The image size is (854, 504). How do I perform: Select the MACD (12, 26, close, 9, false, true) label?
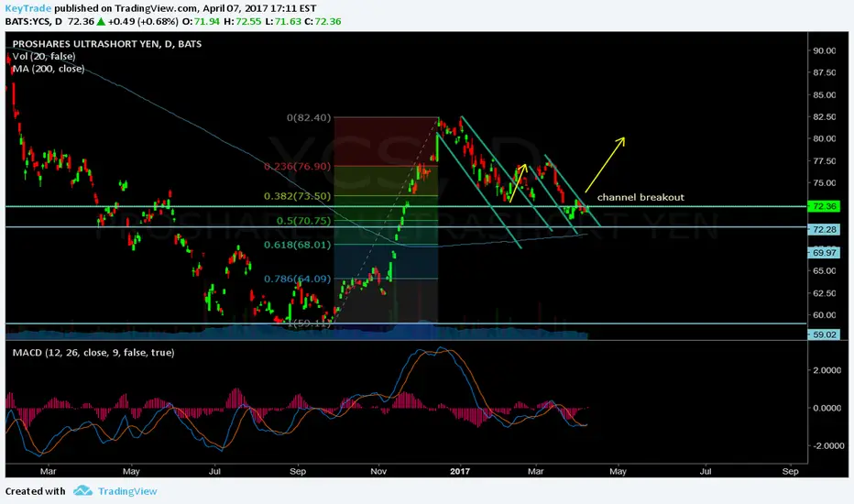[93, 353]
